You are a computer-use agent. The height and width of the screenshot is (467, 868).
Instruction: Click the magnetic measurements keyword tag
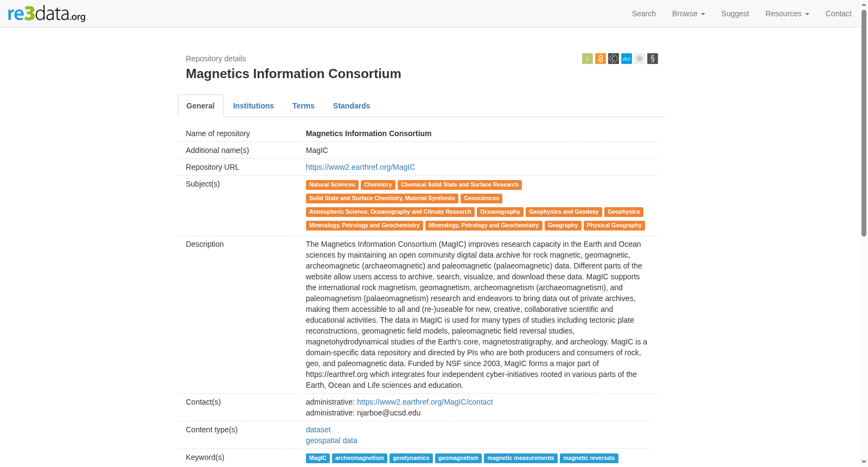[x=521, y=458]
